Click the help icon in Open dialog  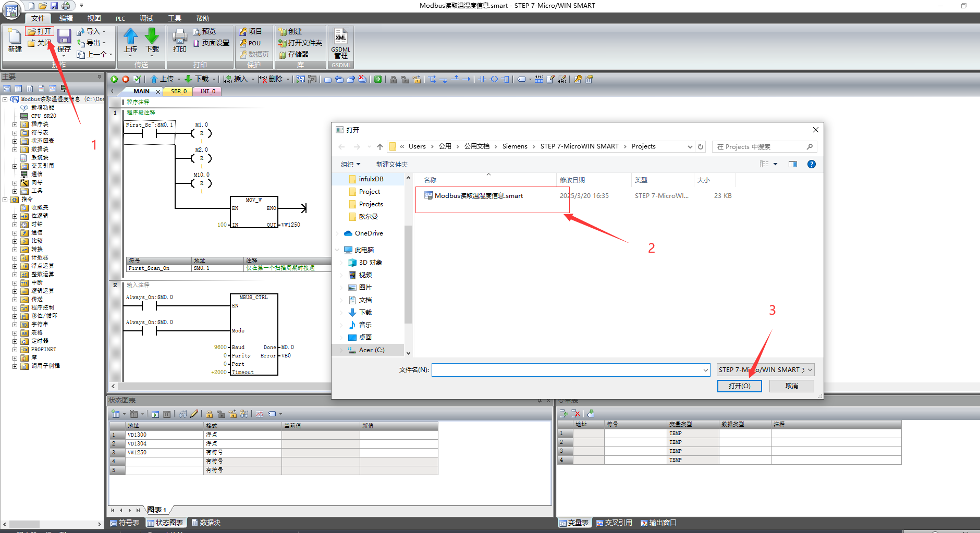pos(811,164)
